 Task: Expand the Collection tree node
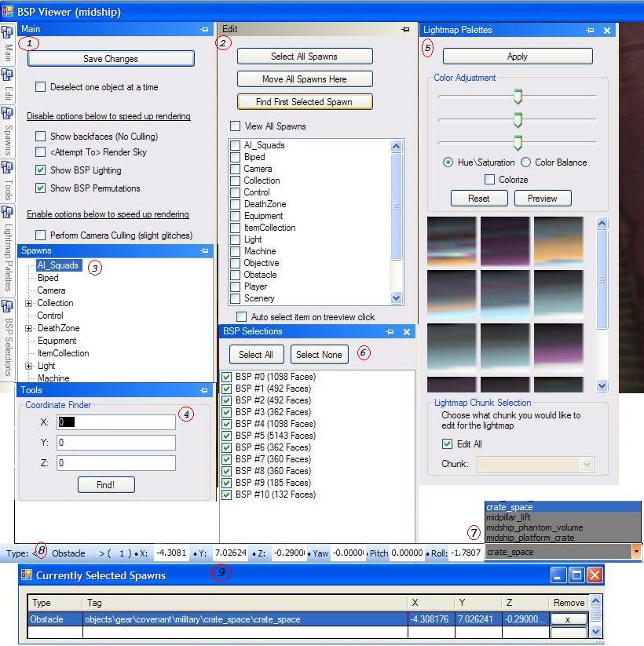pyautogui.click(x=29, y=303)
